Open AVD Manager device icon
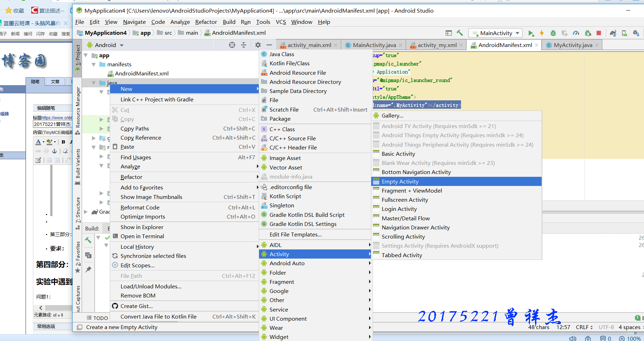644x341 pixels. (x=625, y=33)
